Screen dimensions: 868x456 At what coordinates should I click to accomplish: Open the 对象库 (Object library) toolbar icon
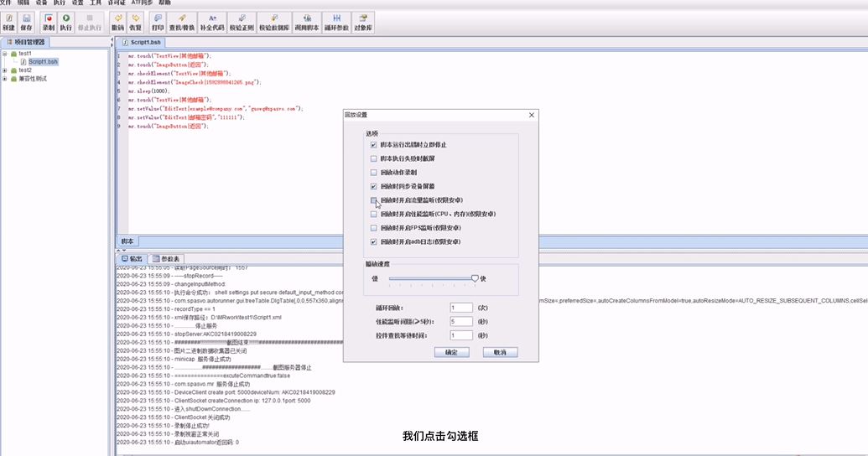click(363, 22)
